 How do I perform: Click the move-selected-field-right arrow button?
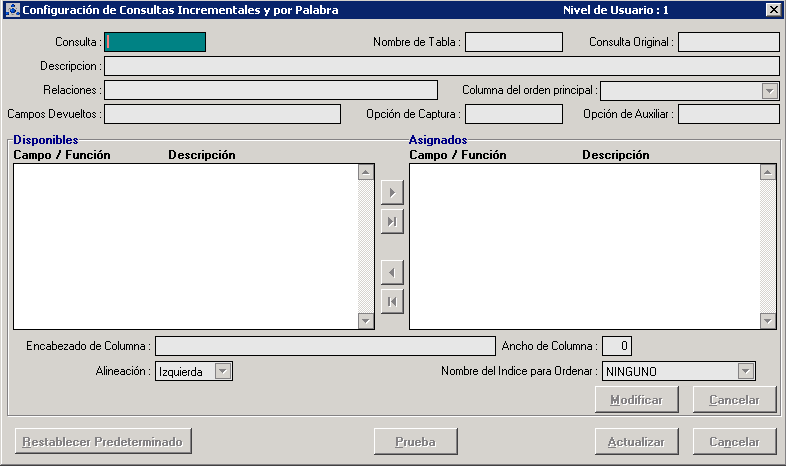[392, 192]
